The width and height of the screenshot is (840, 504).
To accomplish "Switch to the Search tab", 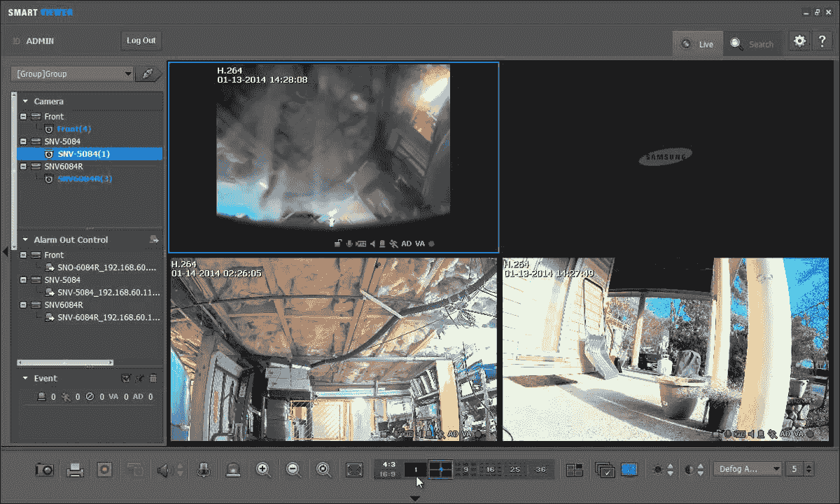I will click(753, 43).
